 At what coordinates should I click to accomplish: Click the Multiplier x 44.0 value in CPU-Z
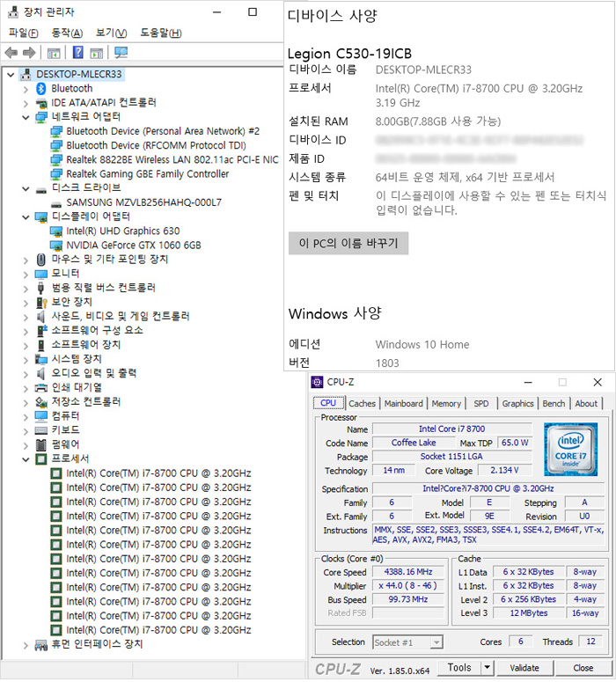click(408, 585)
